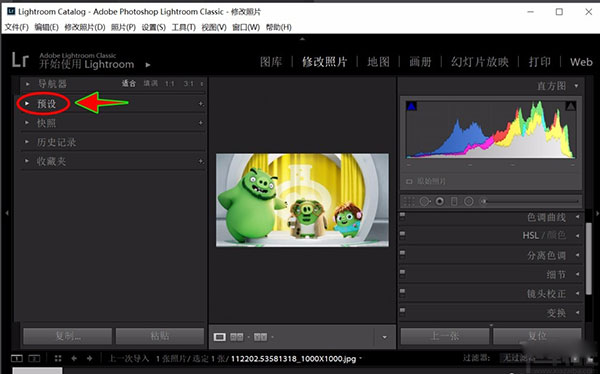Toggle shadow clipping indicator in histogram

point(411,106)
